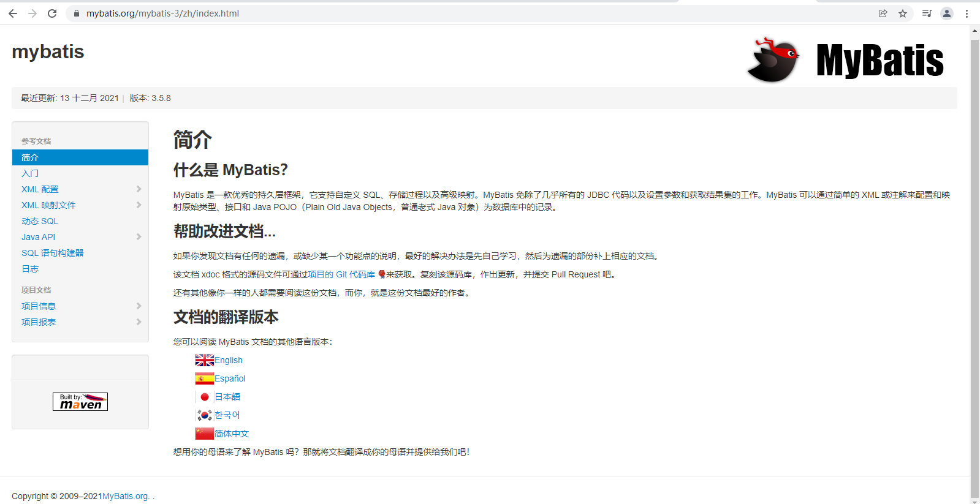980x504 pixels.
Task: Click the United Kingdom flag icon
Action: tap(205, 360)
